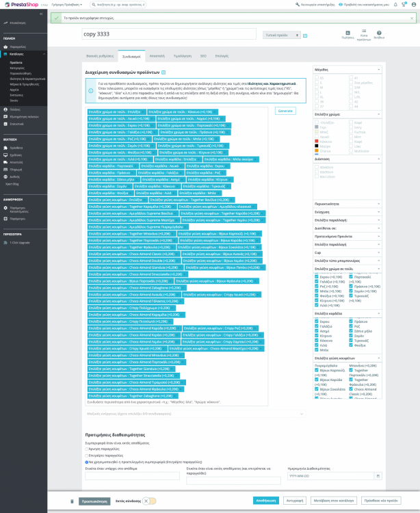The height and width of the screenshot is (513, 420).
Task: Switch to the product Αποστολή tab
Action: coord(157,56)
